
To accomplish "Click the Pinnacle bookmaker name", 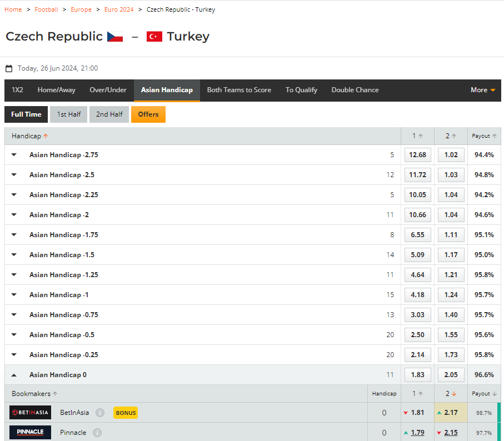I will 73,433.
